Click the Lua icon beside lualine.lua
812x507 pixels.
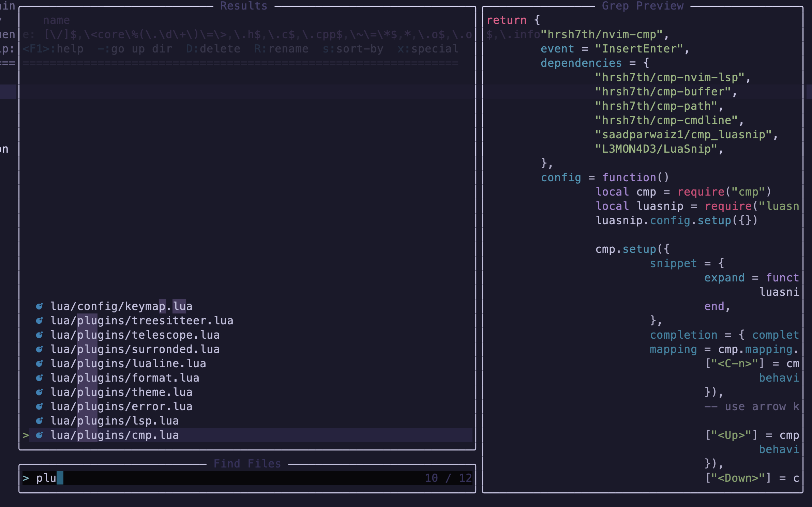point(40,364)
